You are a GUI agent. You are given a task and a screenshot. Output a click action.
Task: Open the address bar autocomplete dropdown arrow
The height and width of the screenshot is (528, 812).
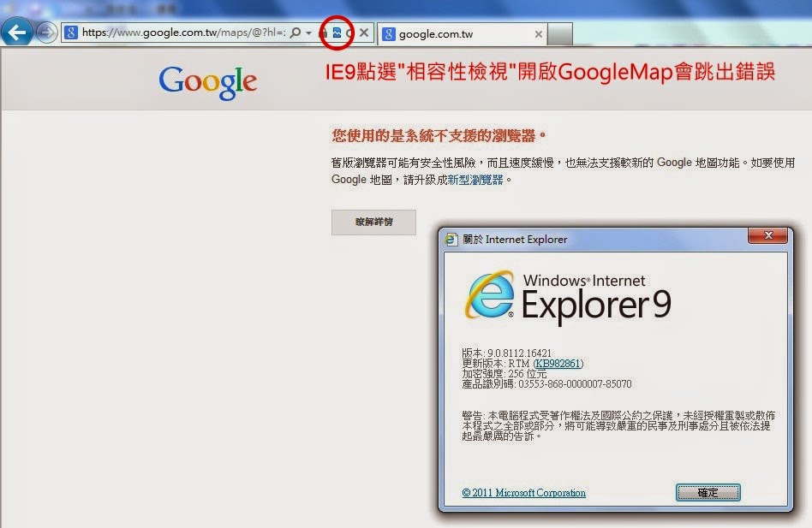[x=308, y=33]
